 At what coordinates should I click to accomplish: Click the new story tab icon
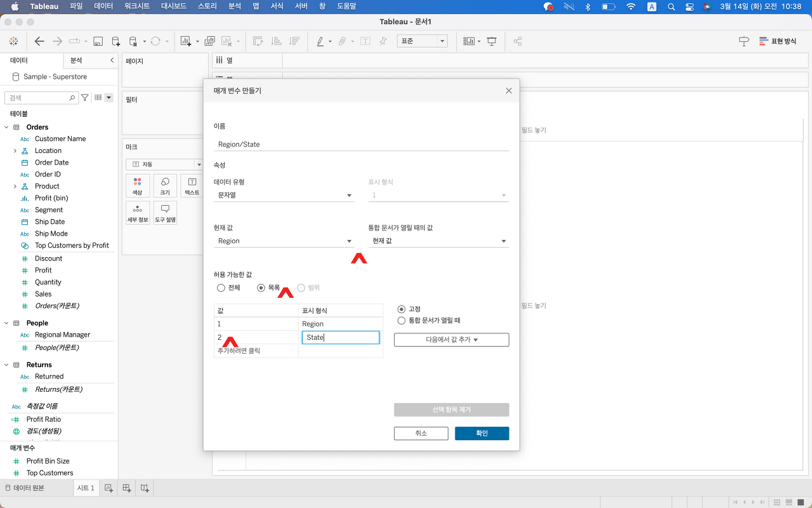145,488
